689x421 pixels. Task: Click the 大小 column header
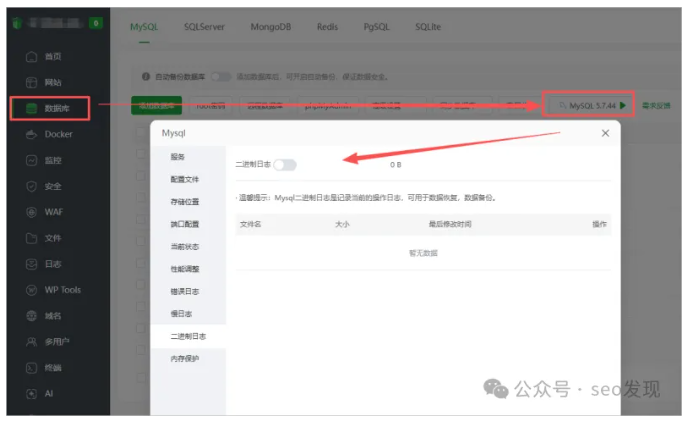pyautogui.click(x=342, y=224)
